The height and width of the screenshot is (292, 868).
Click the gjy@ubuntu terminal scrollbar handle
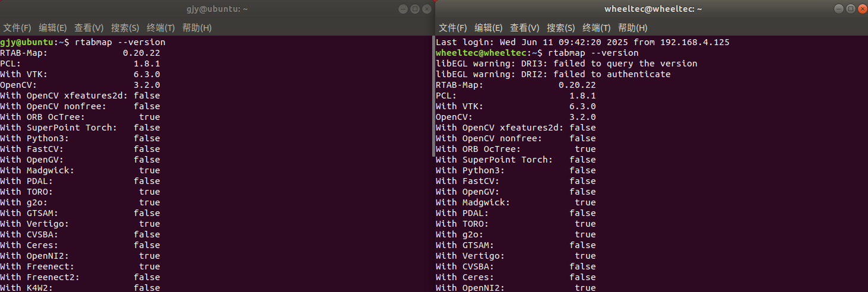[433, 95]
